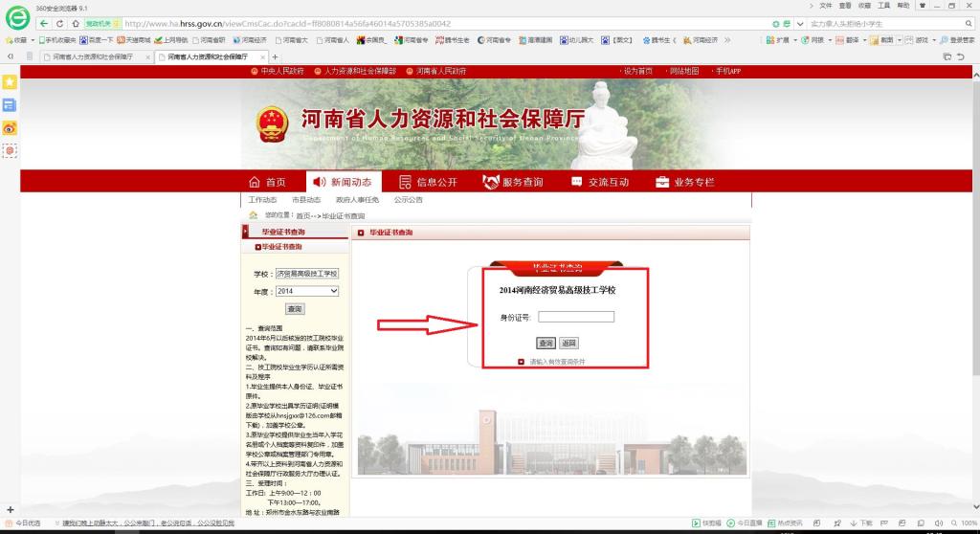Open the 交流互动 navigation item
Viewport: 980px width, 534px height.
coord(600,182)
